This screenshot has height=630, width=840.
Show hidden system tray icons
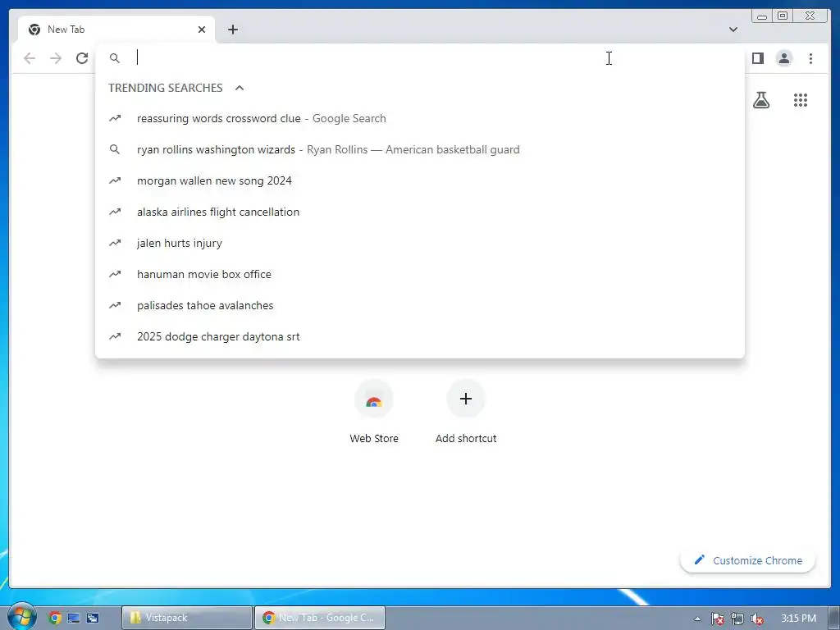697,619
